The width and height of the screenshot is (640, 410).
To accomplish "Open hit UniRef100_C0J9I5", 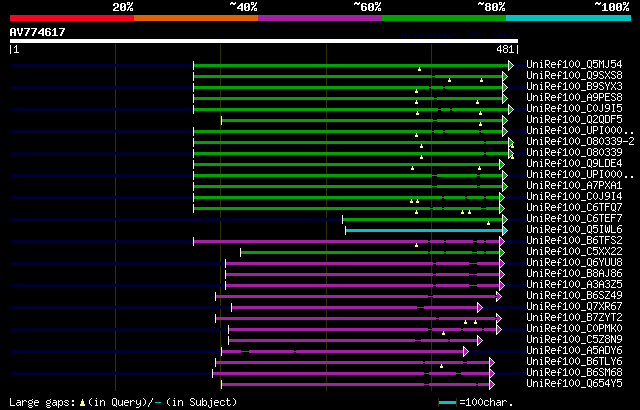I will point(574,109).
